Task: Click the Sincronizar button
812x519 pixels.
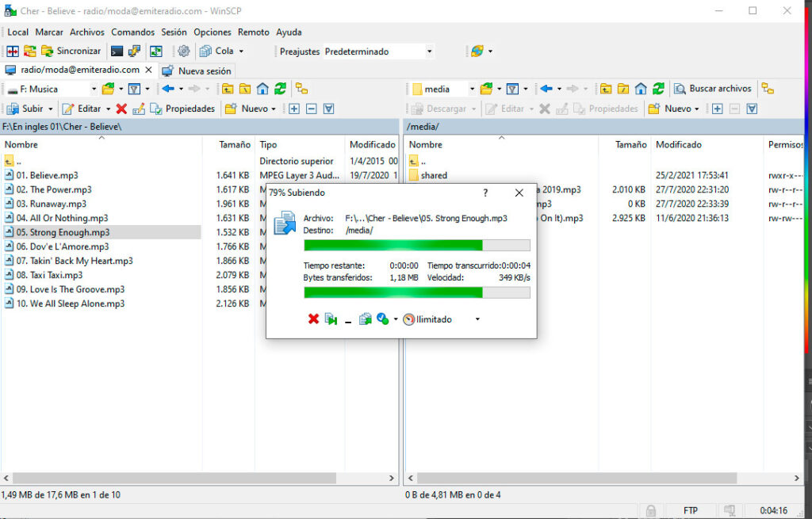Action: pyautogui.click(x=71, y=52)
